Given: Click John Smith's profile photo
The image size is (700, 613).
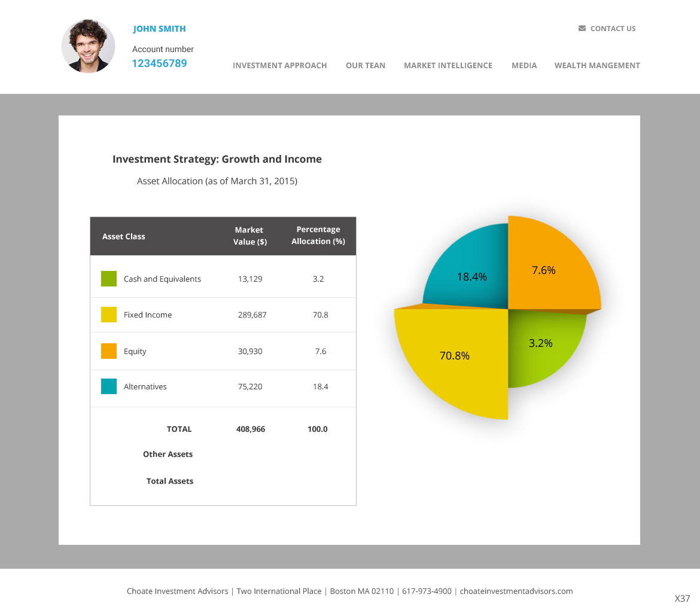Looking at the screenshot, I should tap(88, 46).
